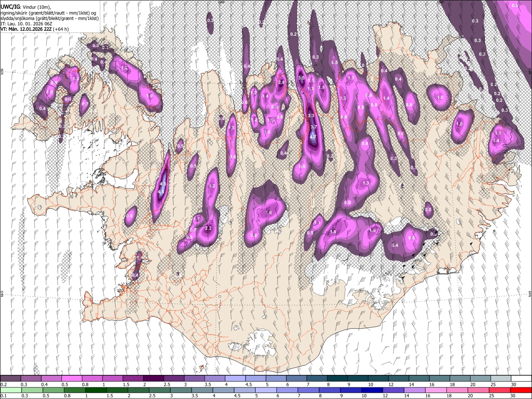Viewport: 532px width, 399px height.
Task: Click the initial time 'IT: Lau. 10. 01. 2026 06Z'
Action: click(27, 24)
